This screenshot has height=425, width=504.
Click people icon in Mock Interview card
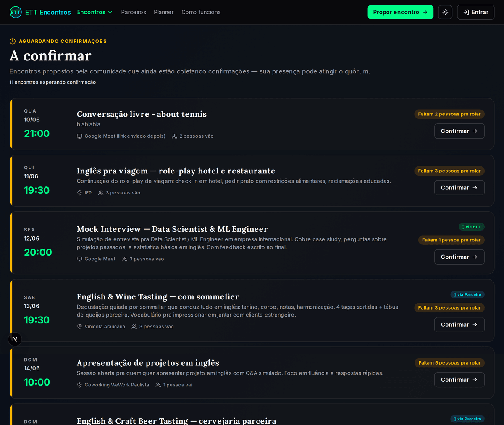(x=124, y=259)
